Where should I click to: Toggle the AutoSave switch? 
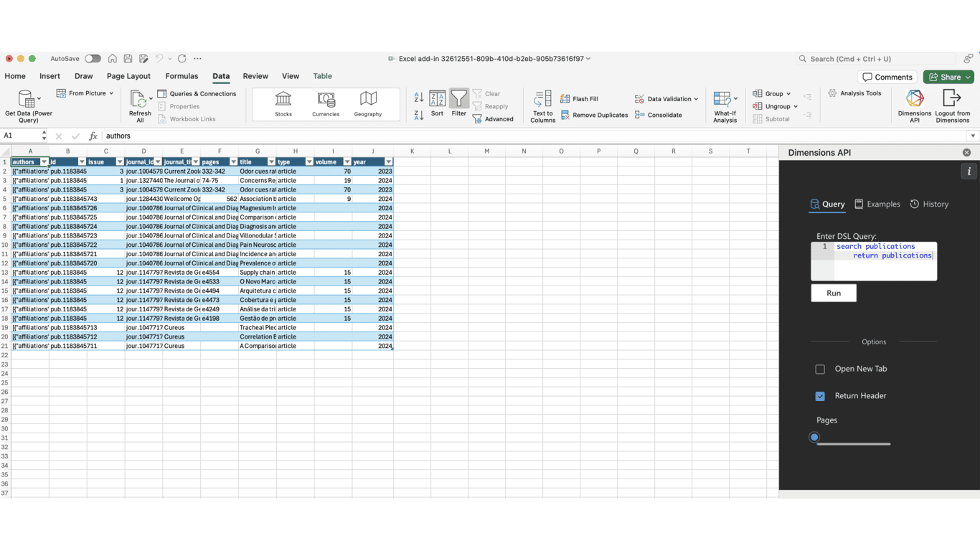(x=93, y=59)
